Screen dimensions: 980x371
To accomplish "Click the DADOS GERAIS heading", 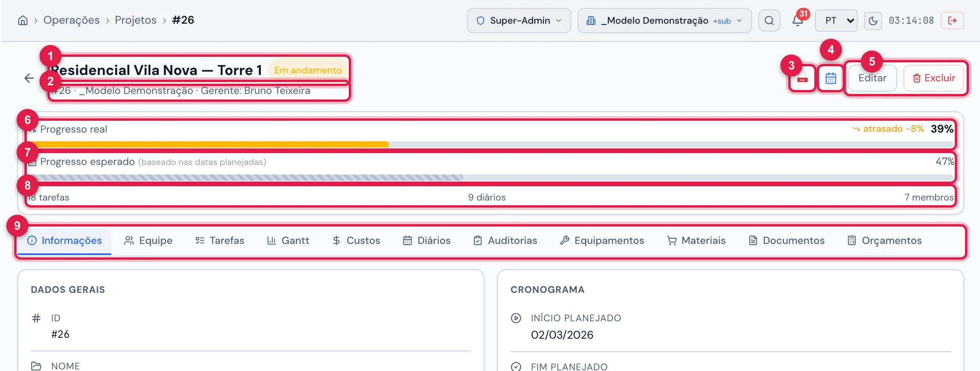I will pos(68,290).
